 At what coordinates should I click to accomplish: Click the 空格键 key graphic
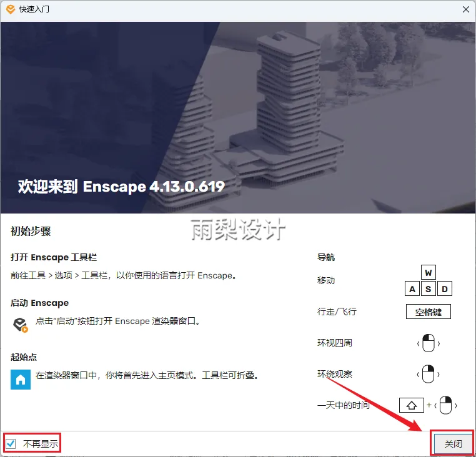429,312
